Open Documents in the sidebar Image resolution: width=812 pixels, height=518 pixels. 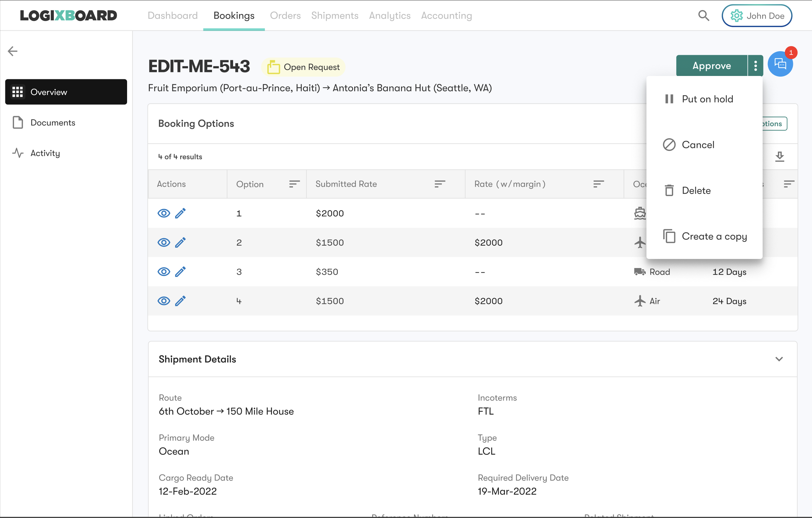coord(53,122)
